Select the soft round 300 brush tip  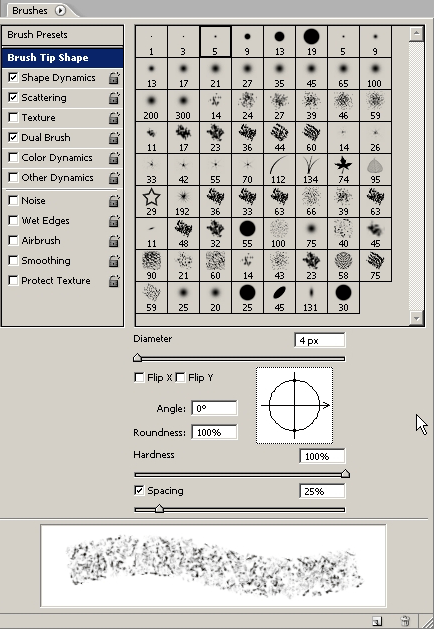point(183,106)
